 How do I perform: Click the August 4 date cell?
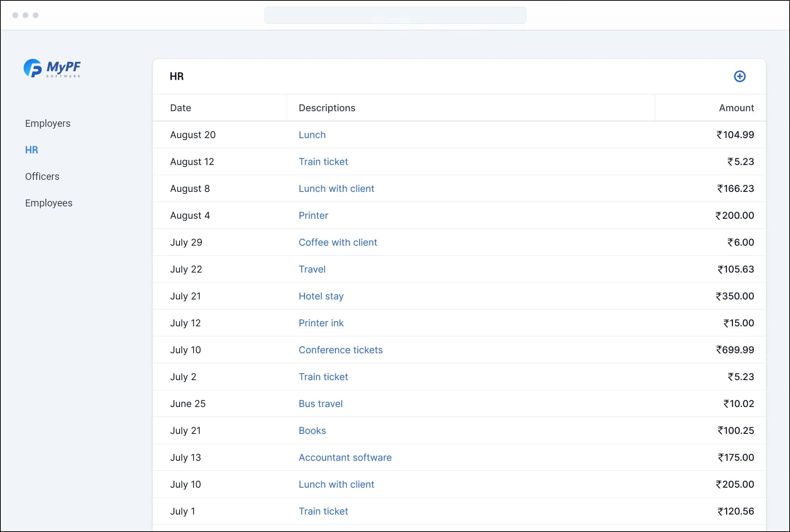click(190, 215)
